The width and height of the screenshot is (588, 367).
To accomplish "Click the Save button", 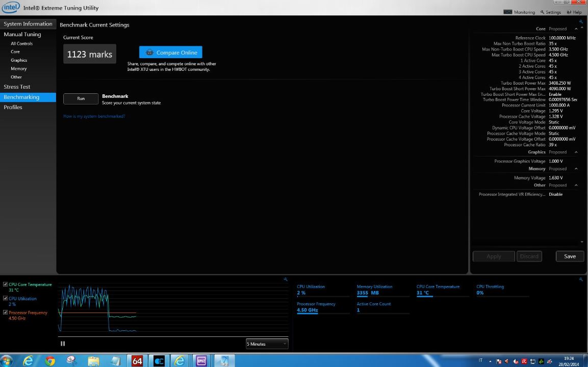I will point(570,256).
